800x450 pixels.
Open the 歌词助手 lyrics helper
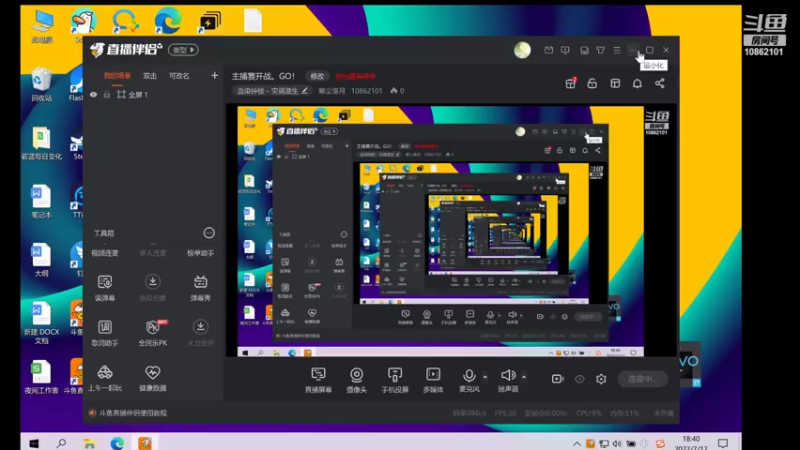(105, 333)
